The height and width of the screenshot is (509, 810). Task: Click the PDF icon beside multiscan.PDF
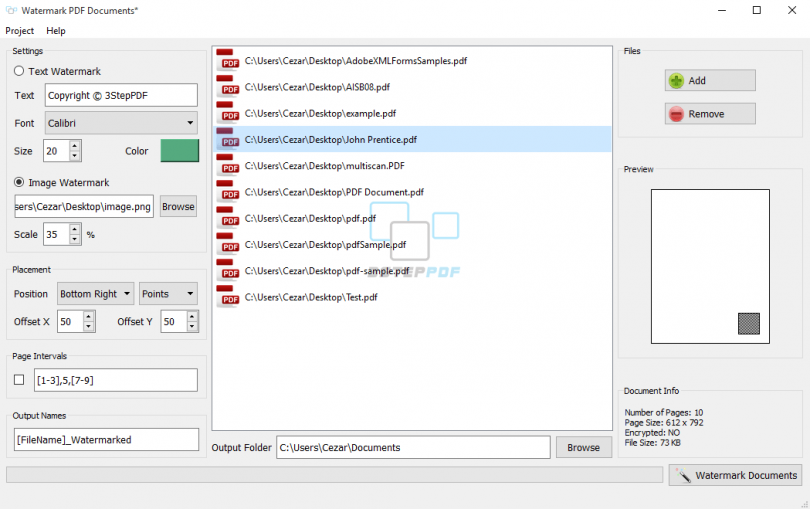click(x=227, y=165)
